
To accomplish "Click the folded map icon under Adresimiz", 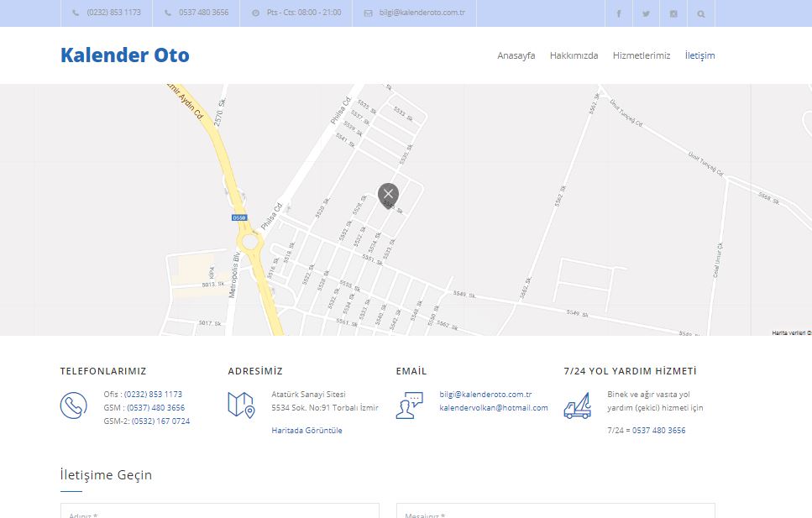I will coord(241,405).
